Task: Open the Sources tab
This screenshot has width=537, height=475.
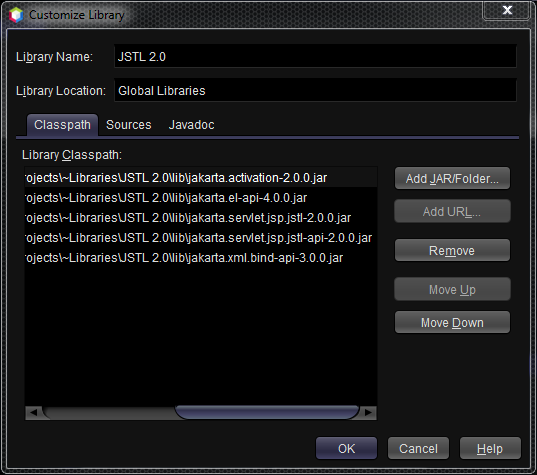Action: [x=129, y=125]
